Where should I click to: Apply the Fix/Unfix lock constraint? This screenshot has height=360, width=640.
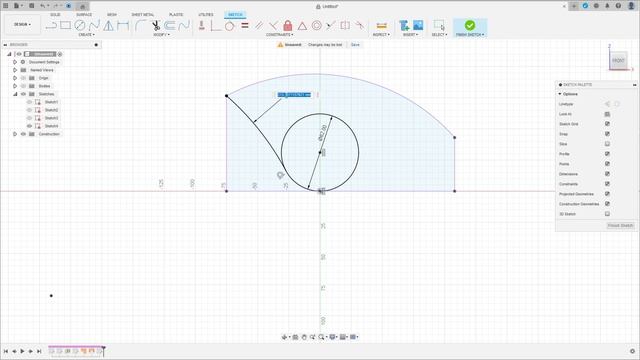click(x=288, y=25)
